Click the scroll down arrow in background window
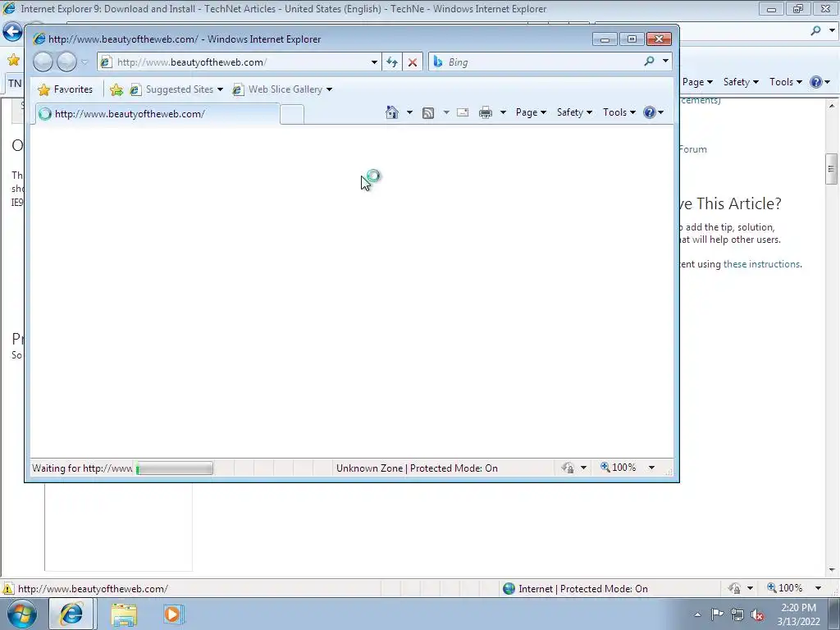Viewport: 840px width, 630px height. point(832,570)
